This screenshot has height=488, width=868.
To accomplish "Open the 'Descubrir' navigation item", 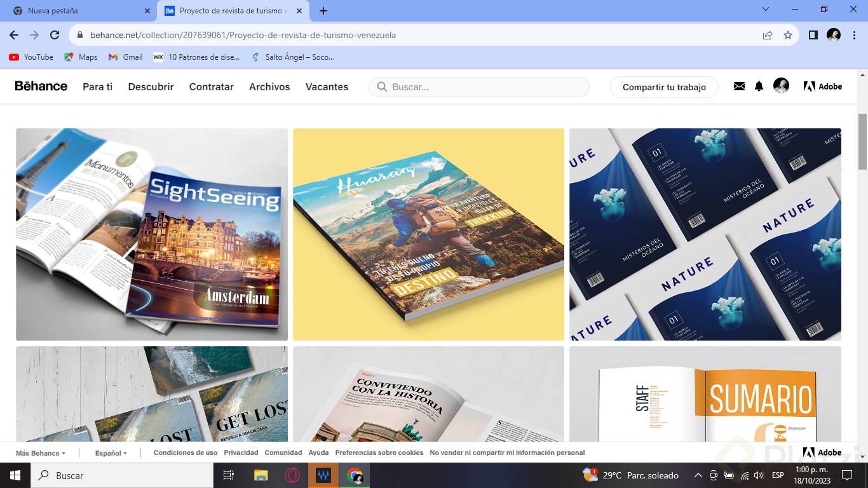I will 151,87.
